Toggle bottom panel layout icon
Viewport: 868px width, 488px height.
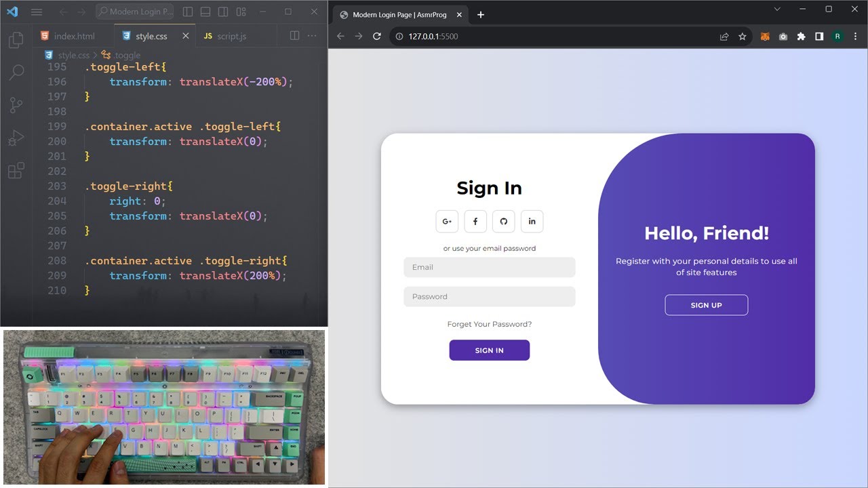pyautogui.click(x=205, y=12)
